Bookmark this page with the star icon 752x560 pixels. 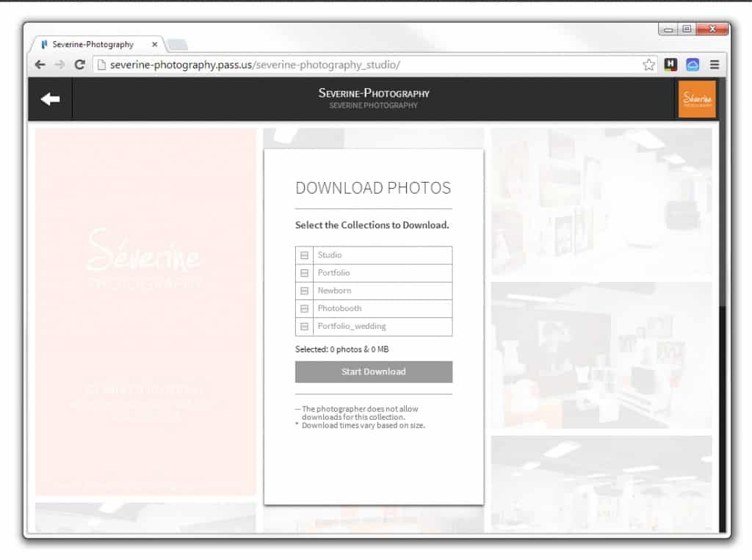(648, 65)
